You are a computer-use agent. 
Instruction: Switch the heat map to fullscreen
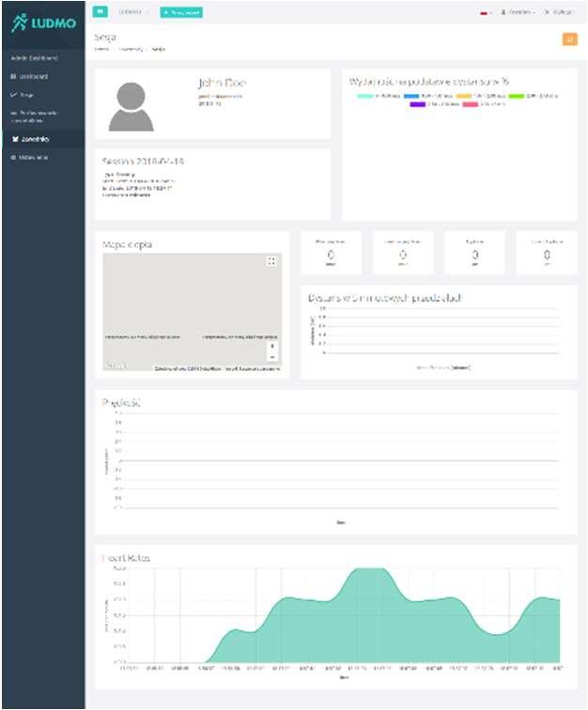click(x=271, y=261)
